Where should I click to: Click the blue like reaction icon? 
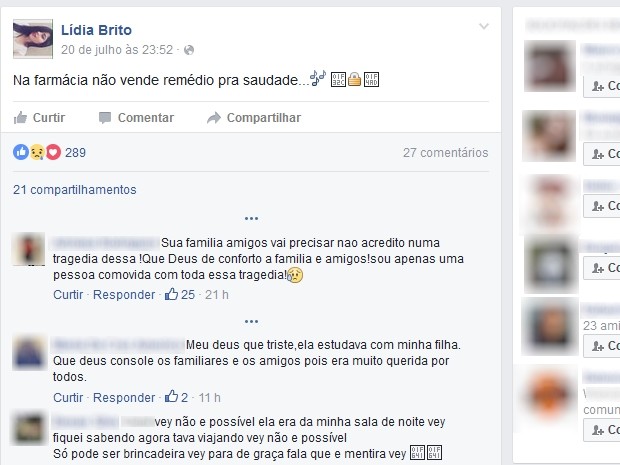coord(21,152)
